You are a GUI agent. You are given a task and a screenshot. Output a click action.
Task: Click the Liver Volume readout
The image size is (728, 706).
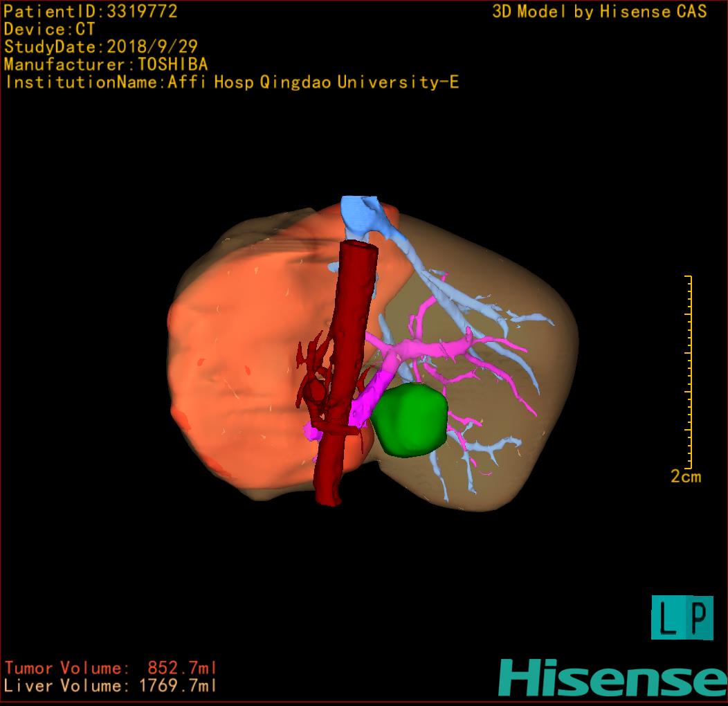pyautogui.click(x=111, y=686)
